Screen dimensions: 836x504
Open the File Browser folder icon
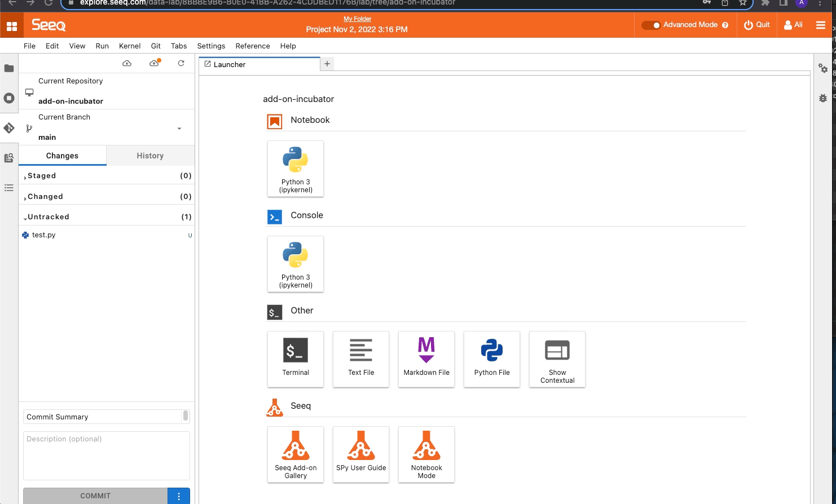pyautogui.click(x=9, y=68)
